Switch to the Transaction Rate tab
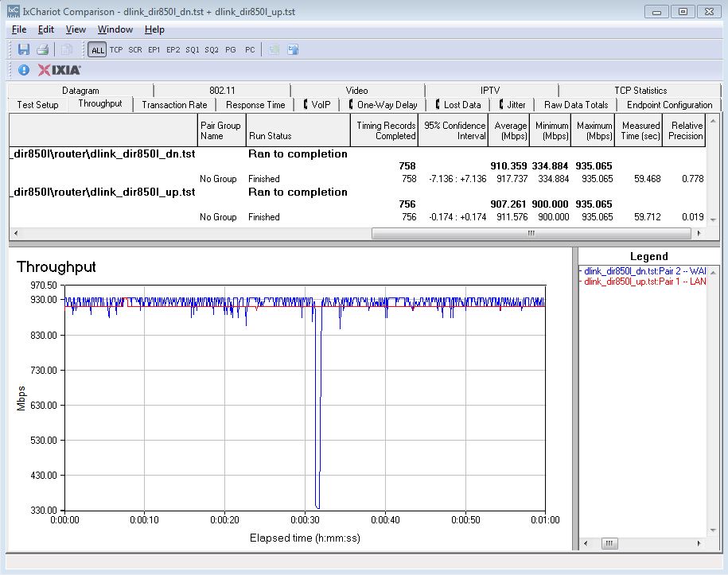Image resolution: width=728 pixels, height=575 pixels. [174, 105]
